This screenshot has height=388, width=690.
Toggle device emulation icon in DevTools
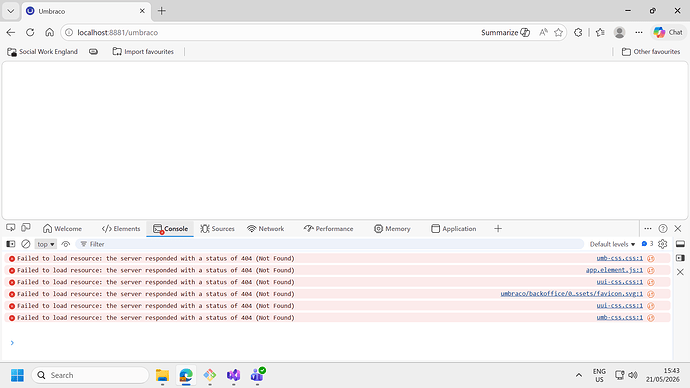[x=26, y=227]
